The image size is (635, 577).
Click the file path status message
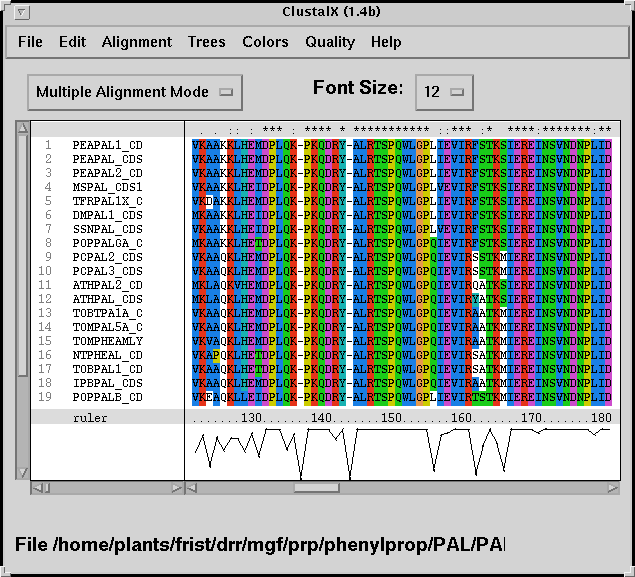(260, 545)
